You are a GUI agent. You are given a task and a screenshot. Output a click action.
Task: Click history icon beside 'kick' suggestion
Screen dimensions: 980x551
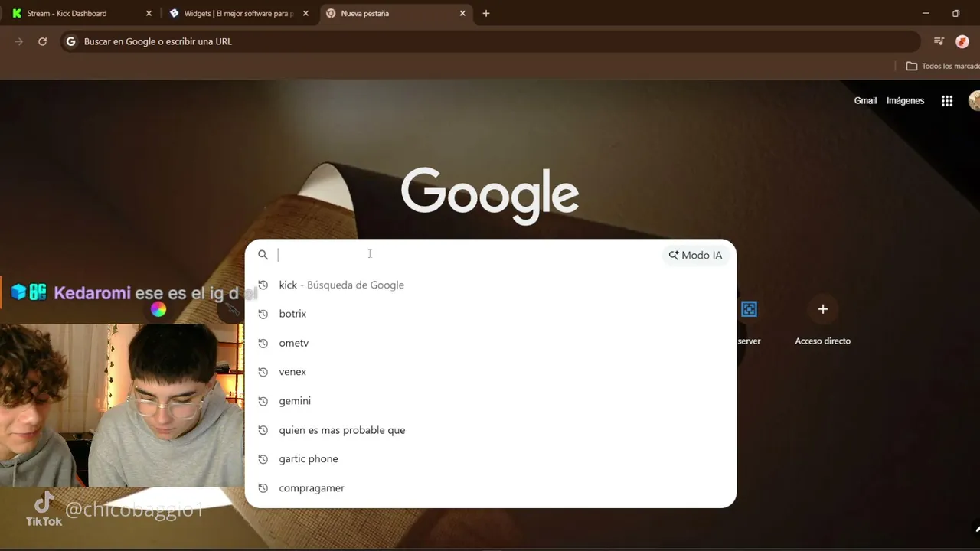(x=263, y=285)
